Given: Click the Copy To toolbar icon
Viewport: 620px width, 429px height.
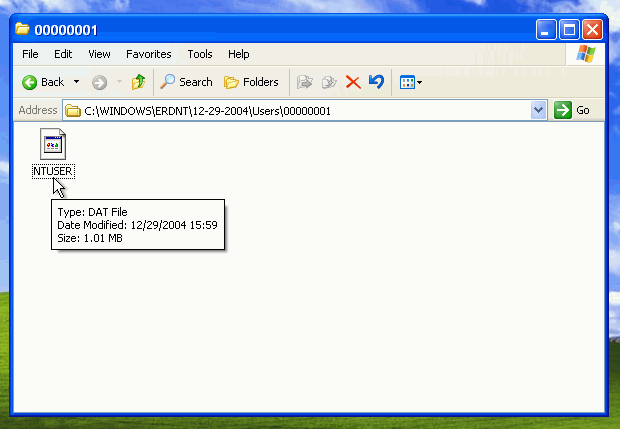Looking at the screenshot, I should click(x=329, y=82).
